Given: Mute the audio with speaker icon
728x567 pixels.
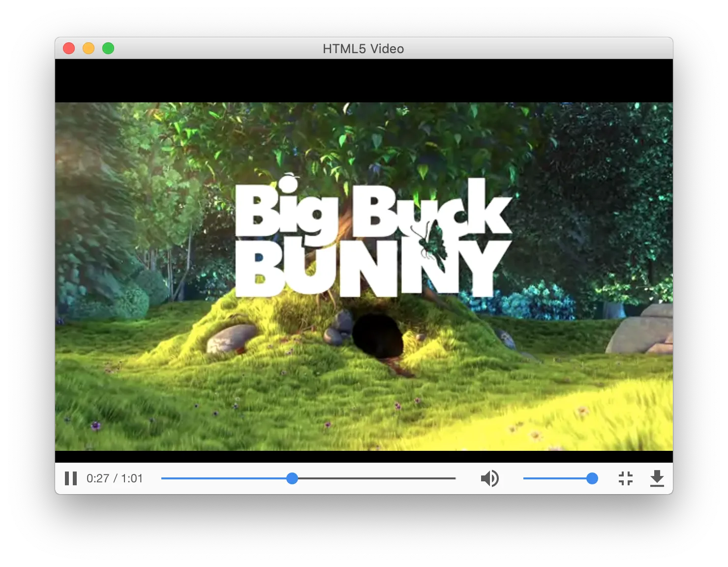Looking at the screenshot, I should coord(490,478).
